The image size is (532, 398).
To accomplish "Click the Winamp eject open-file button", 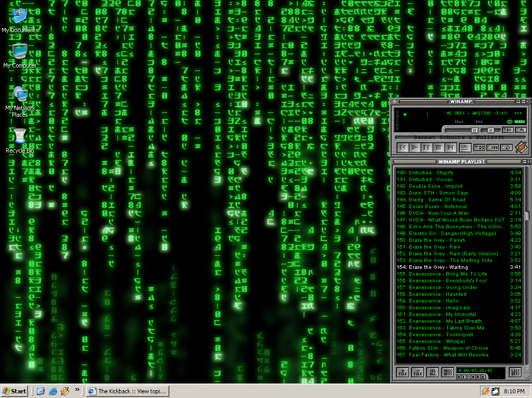I will pos(465,147).
